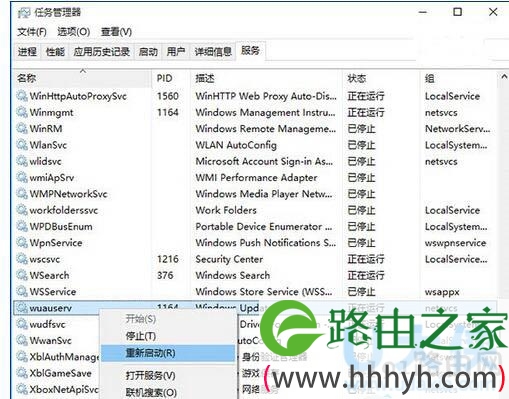The image size is (509, 399).
Task: Click the gear icon of wscsvc service
Action: (22, 259)
